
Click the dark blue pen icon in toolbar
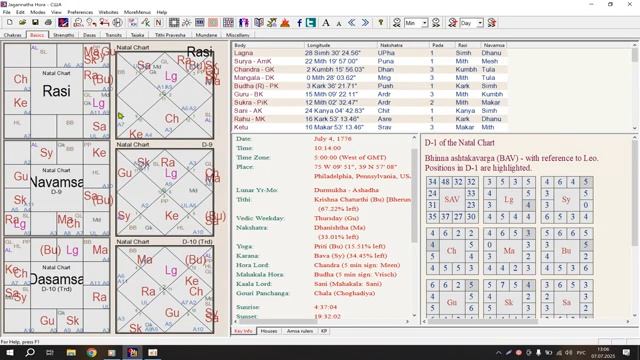[63, 23]
